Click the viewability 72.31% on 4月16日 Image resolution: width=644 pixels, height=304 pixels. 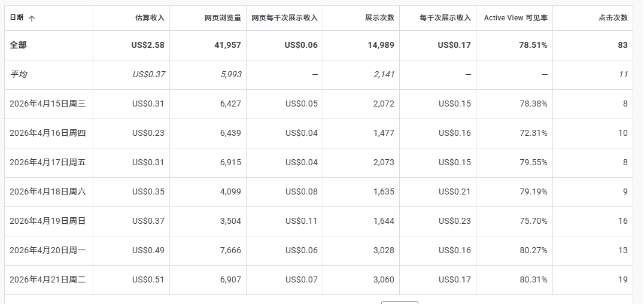[x=533, y=133]
